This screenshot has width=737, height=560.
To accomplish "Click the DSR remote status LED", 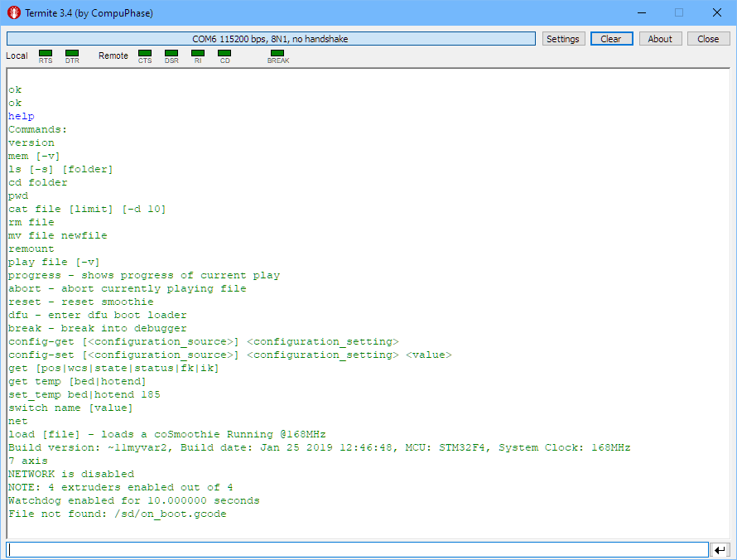I will (x=171, y=53).
